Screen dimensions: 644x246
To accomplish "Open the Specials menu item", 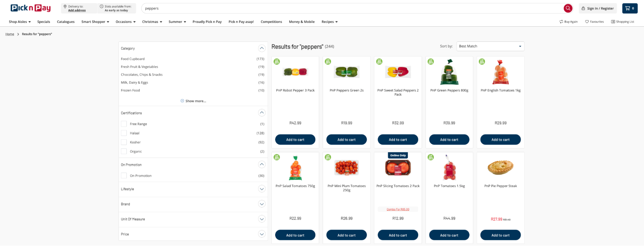I will [x=43, y=22].
